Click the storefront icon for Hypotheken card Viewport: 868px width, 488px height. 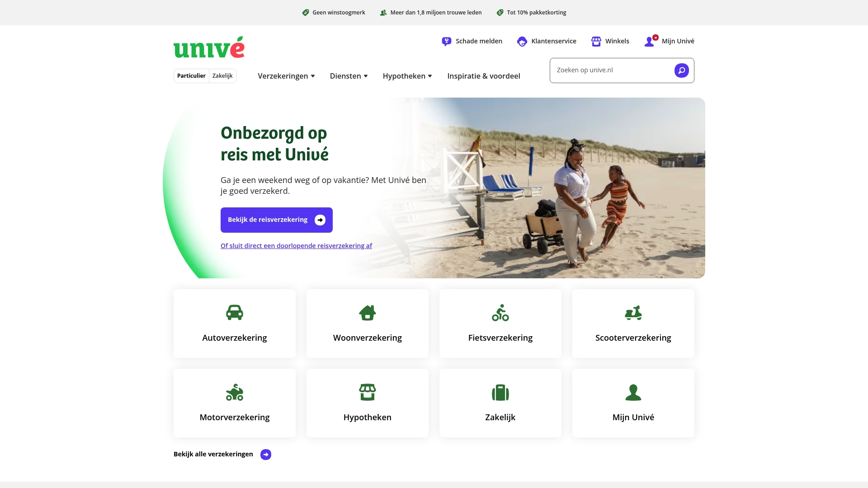tap(368, 392)
